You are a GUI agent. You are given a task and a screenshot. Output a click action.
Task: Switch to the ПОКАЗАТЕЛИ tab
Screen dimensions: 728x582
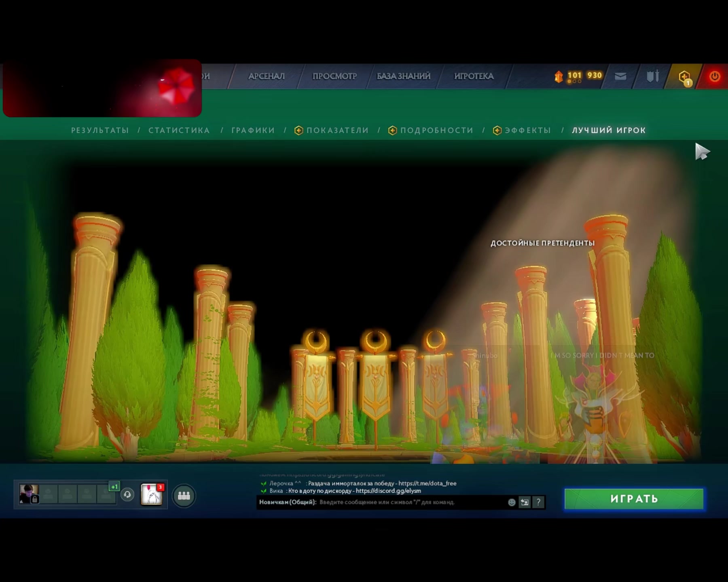(x=338, y=131)
